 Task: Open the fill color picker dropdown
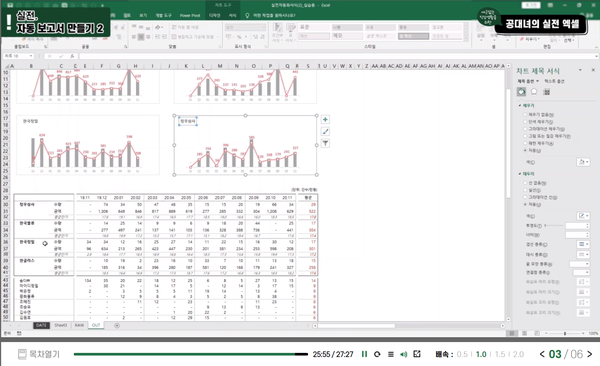click(583, 162)
